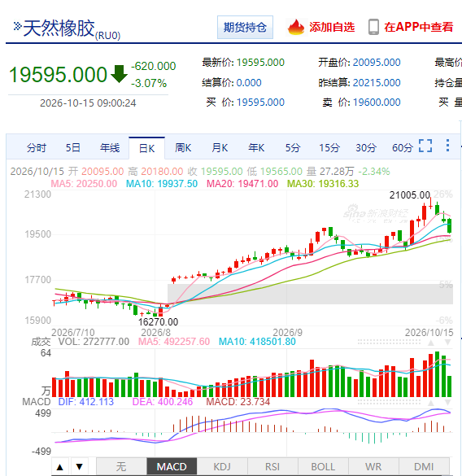Click volume MA10: 418501.80 label
The height and width of the screenshot is (476, 462).
click(x=257, y=342)
